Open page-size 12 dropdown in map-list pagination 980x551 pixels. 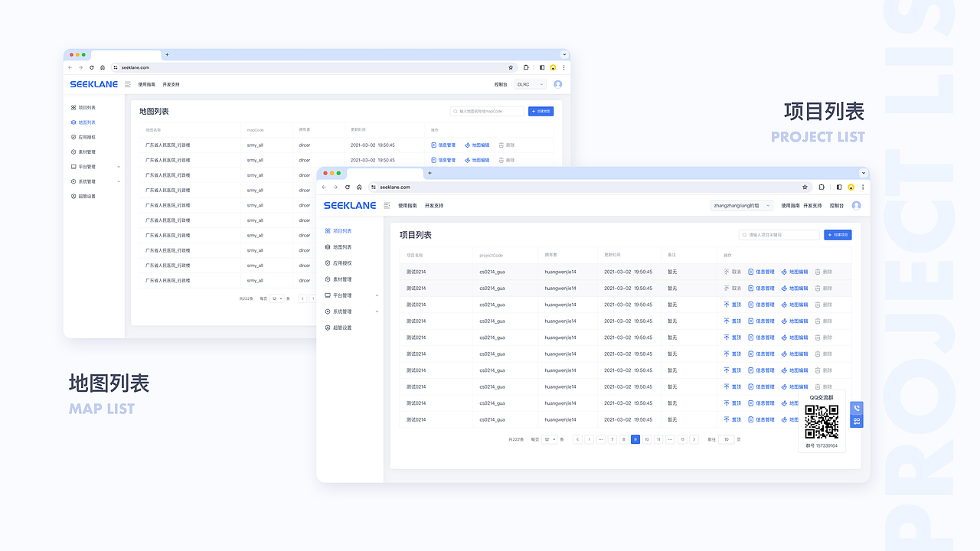[x=277, y=298]
